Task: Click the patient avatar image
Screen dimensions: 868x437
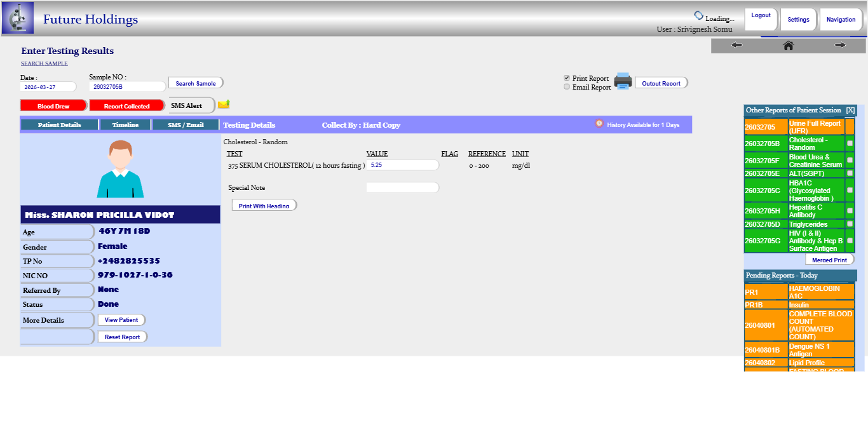Action: (x=120, y=169)
